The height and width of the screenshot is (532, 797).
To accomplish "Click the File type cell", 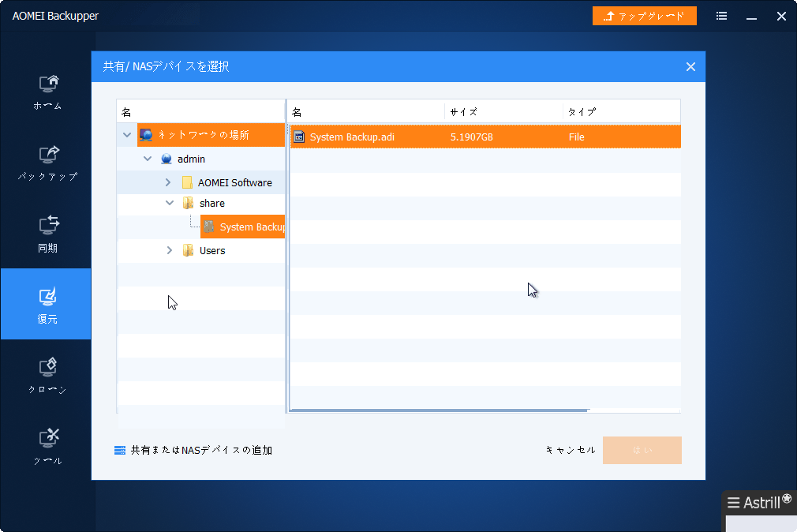I will tap(576, 137).
